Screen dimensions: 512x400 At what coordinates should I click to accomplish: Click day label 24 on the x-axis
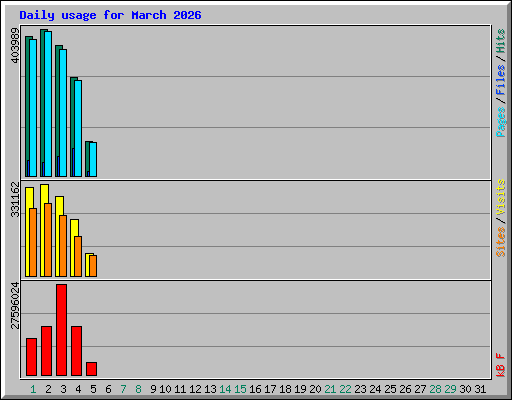point(375,389)
